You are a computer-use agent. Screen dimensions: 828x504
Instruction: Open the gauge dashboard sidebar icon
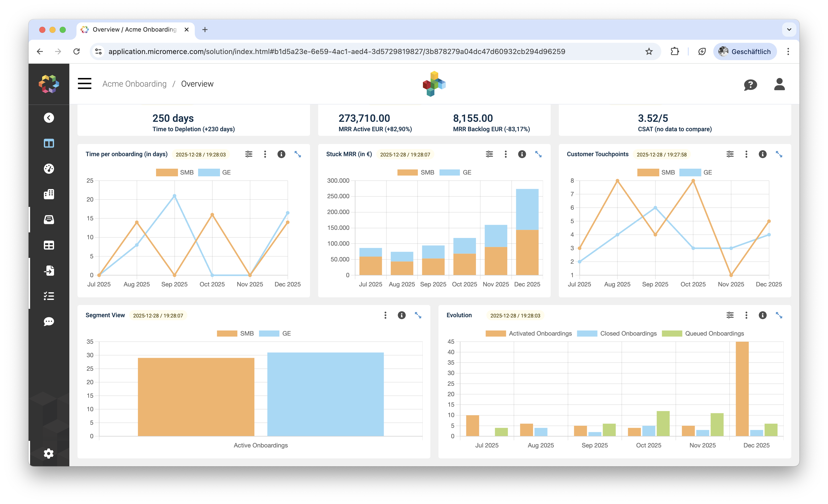49,169
